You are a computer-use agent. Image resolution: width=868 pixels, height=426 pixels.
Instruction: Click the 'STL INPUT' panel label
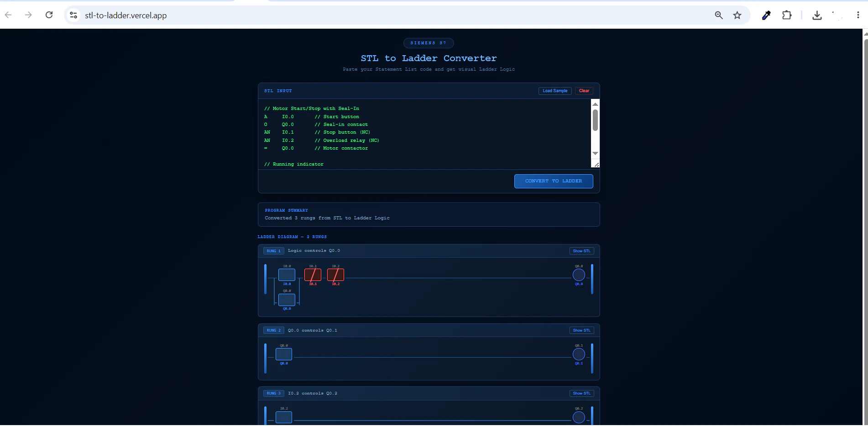pyautogui.click(x=278, y=91)
